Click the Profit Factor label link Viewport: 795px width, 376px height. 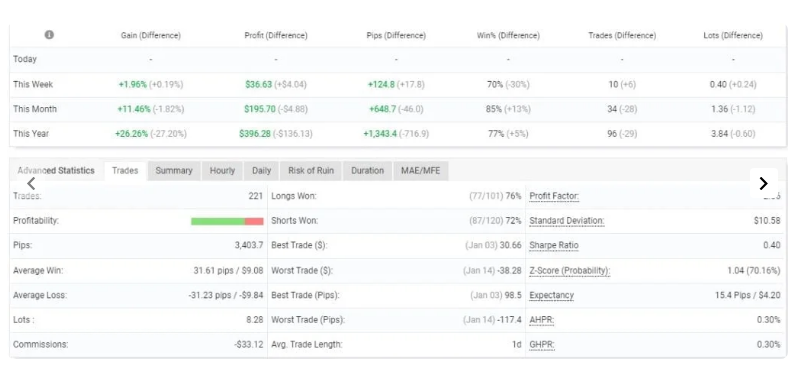[x=554, y=196]
